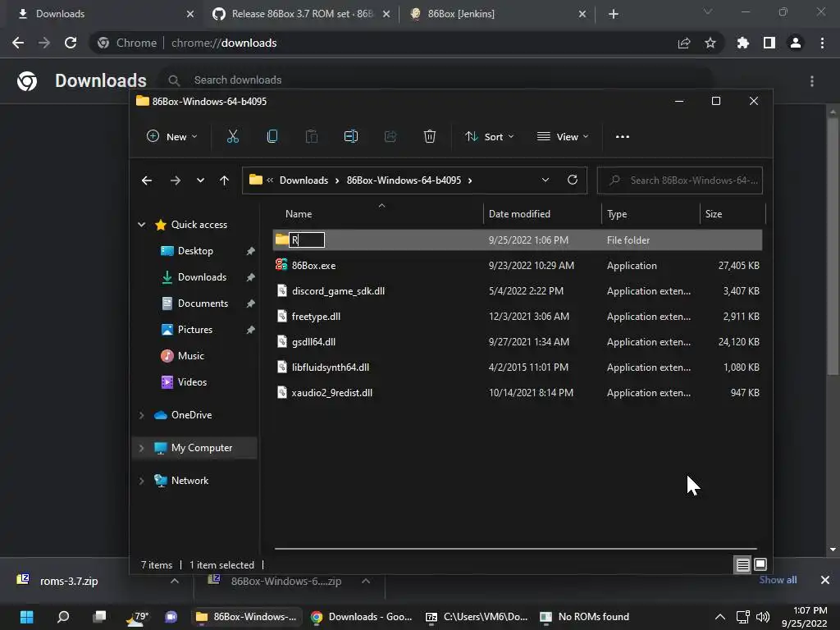Open the weather widget showing 79°

(137, 617)
